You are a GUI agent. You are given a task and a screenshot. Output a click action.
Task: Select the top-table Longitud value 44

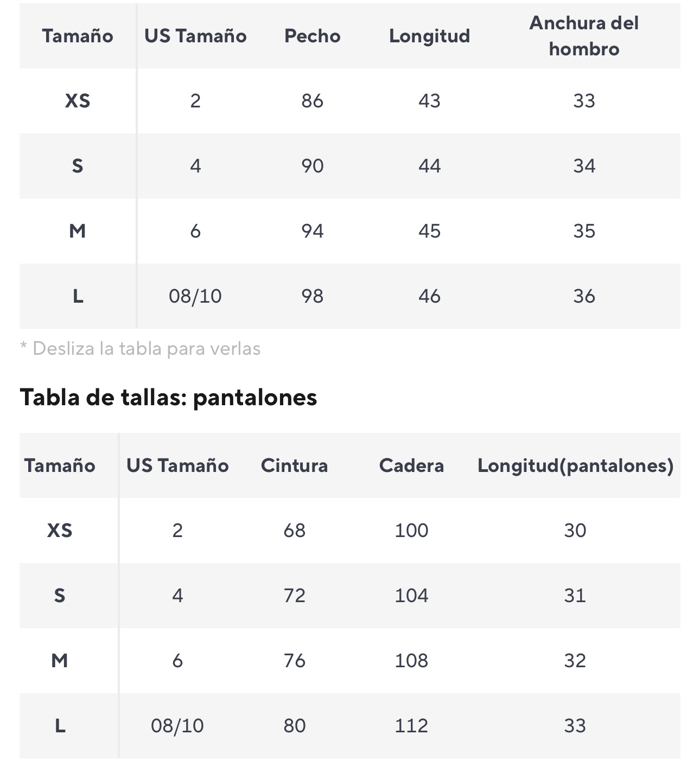[429, 166]
